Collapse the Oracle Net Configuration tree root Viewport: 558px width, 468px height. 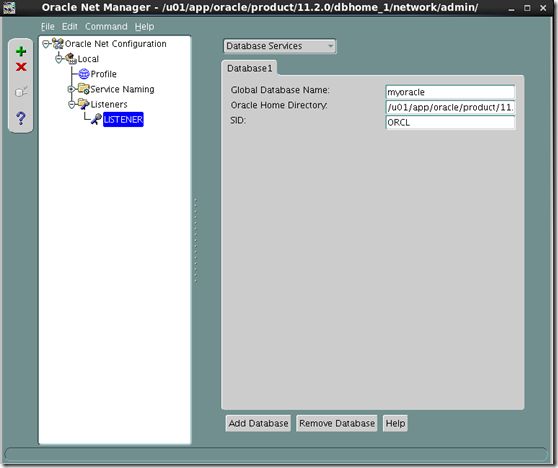coord(46,44)
